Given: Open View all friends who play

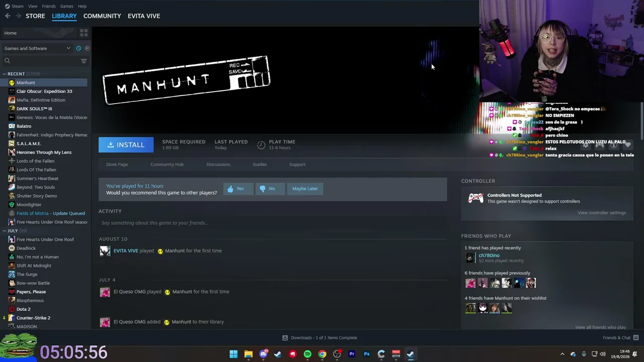Looking at the screenshot, I should (601, 327).
